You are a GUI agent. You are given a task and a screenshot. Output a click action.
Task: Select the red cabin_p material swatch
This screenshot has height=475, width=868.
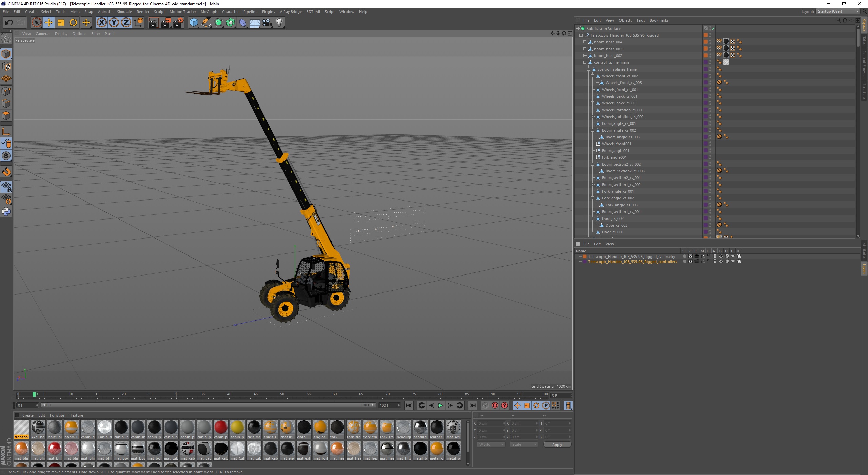click(x=221, y=429)
